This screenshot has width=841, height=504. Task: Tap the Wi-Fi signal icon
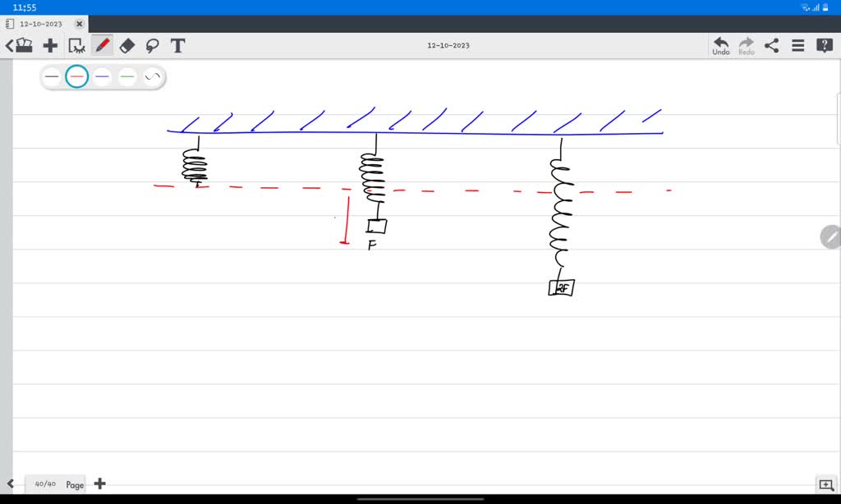point(805,7)
